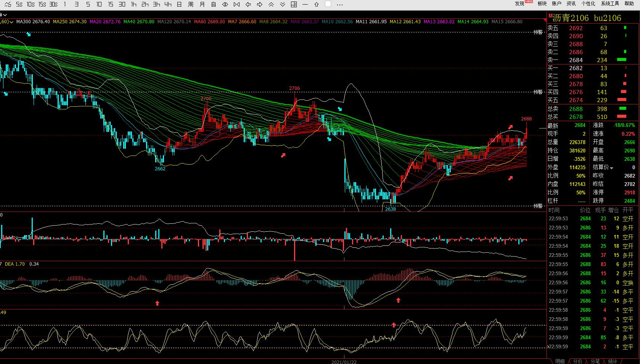Switch to 15-second chart period
Image resolution: width=640 pixels, height=364 pixels.
tap(42, 5)
